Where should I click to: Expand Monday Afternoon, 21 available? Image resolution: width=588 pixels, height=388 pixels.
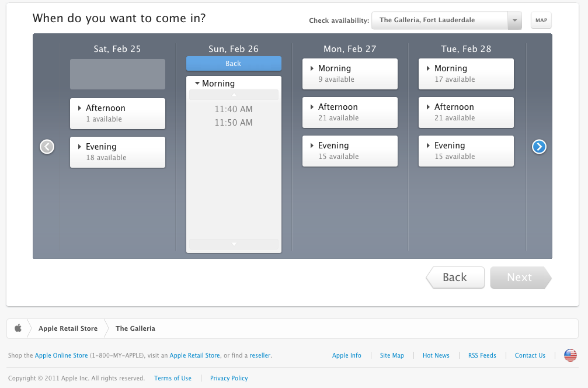(x=350, y=112)
